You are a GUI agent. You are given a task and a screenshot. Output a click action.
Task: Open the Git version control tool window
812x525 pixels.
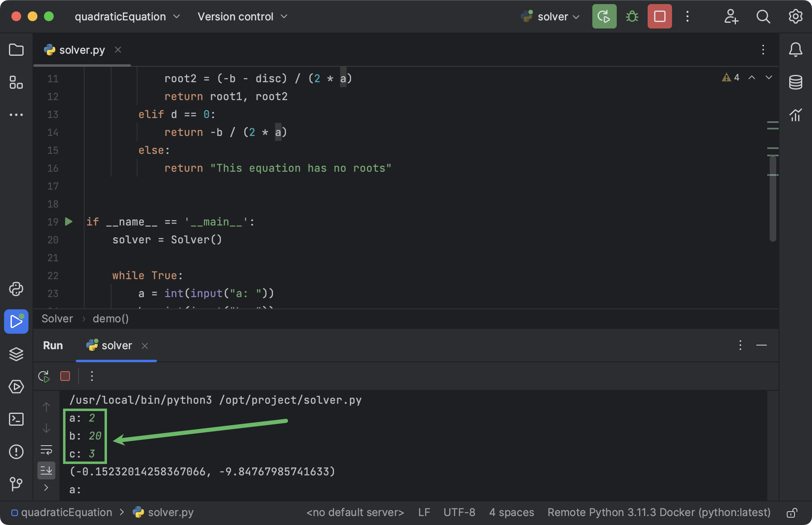tap(16, 484)
